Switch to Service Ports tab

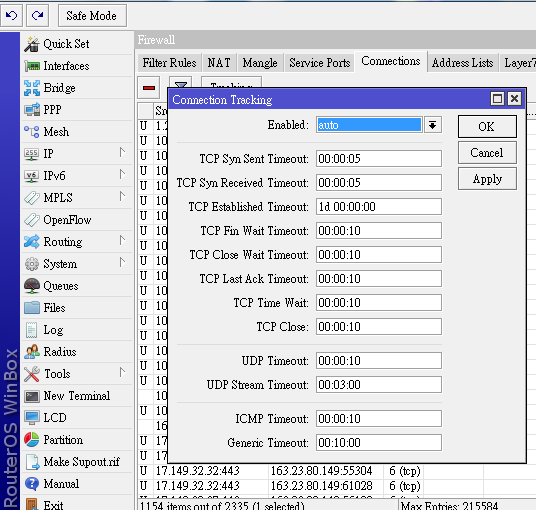320,63
